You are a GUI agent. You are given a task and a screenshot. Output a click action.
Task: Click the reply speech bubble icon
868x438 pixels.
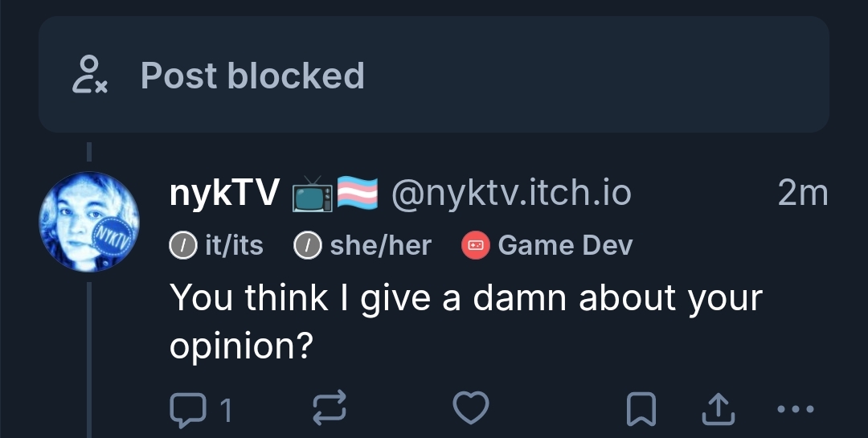(186, 410)
